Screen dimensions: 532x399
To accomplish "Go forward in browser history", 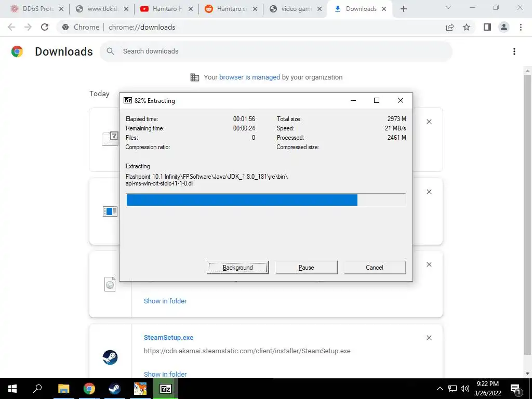I will [x=28, y=27].
